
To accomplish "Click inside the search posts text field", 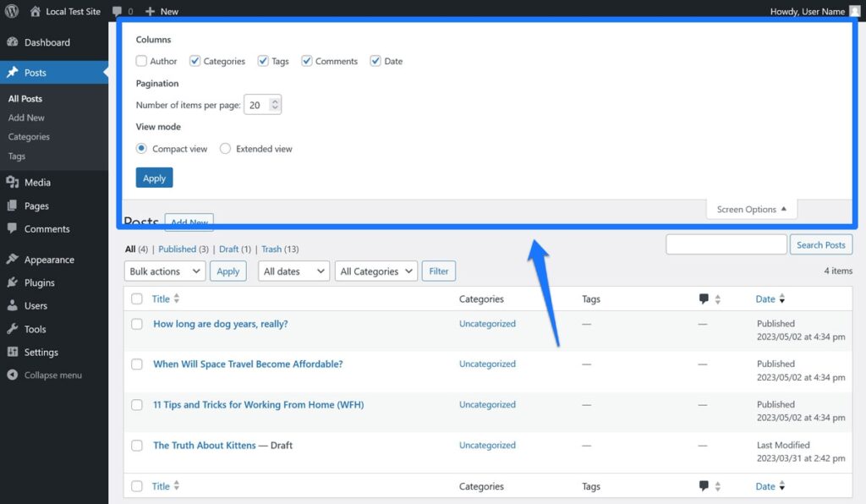I will (x=726, y=244).
